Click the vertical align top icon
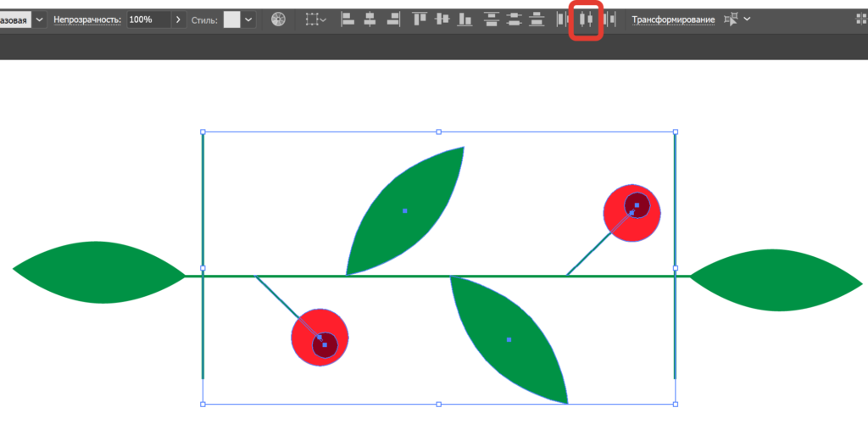This screenshot has height=436, width=868. click(x=420, y=20)
